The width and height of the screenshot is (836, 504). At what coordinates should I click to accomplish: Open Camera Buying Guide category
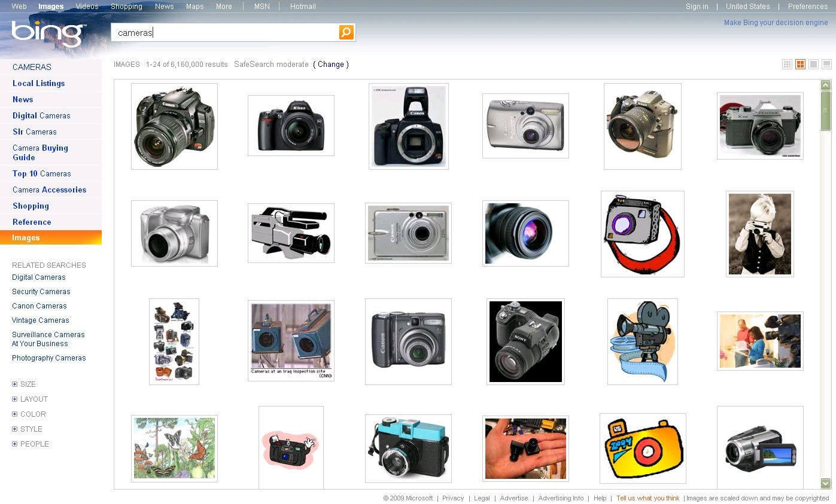click(40, 152)
